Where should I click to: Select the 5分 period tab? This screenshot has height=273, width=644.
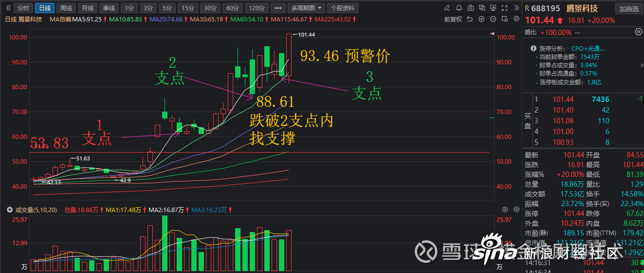[x=167, y=8]
